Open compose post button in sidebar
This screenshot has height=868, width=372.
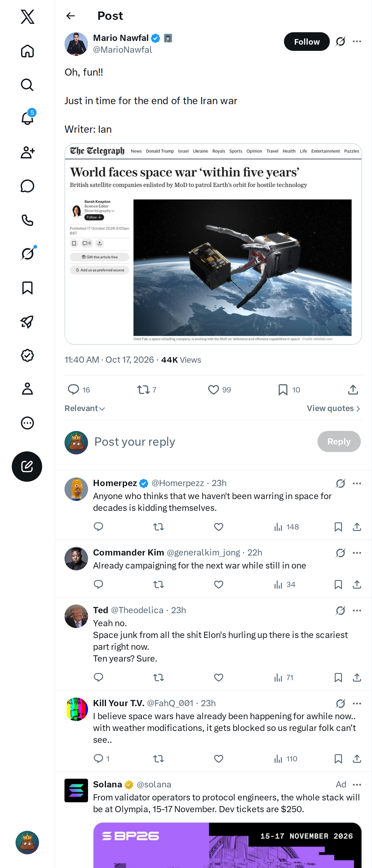(27, 466)
